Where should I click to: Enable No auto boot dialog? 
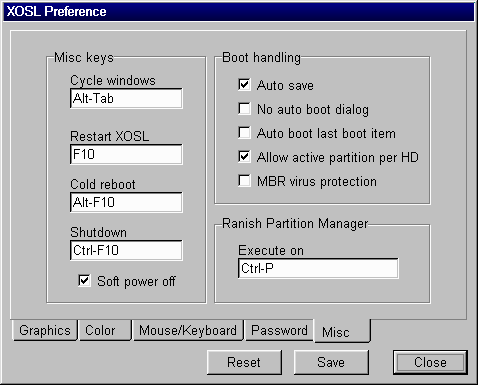pos(244,109)
